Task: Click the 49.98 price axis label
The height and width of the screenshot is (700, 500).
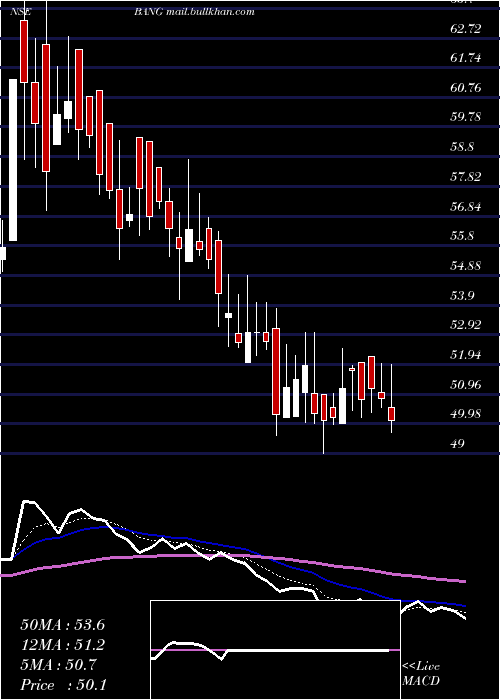Action: point(466,414)
